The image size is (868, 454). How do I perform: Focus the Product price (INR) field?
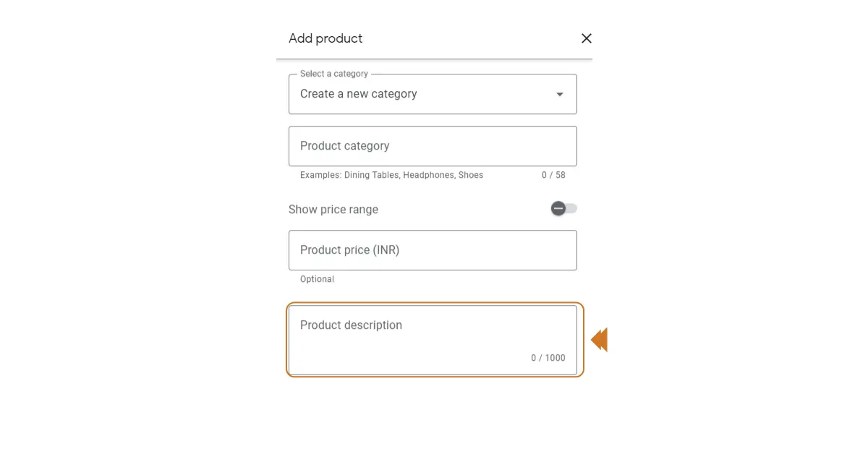tap(432, 250)
